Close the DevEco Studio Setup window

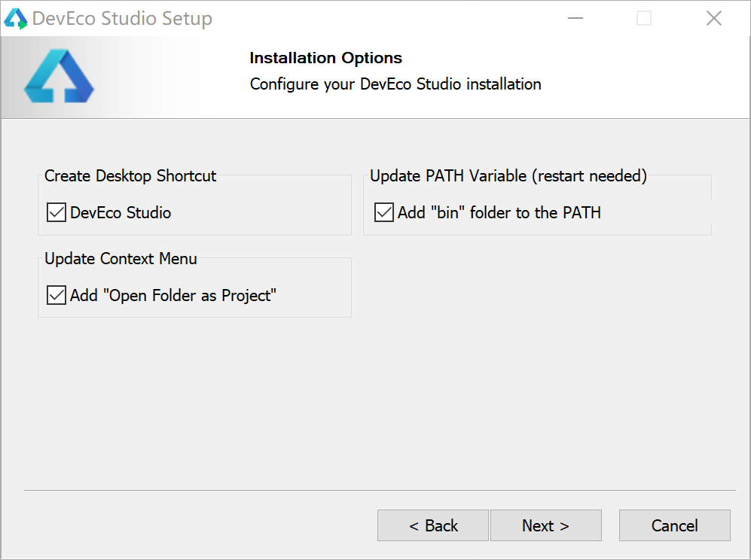(x=713, y=18)
